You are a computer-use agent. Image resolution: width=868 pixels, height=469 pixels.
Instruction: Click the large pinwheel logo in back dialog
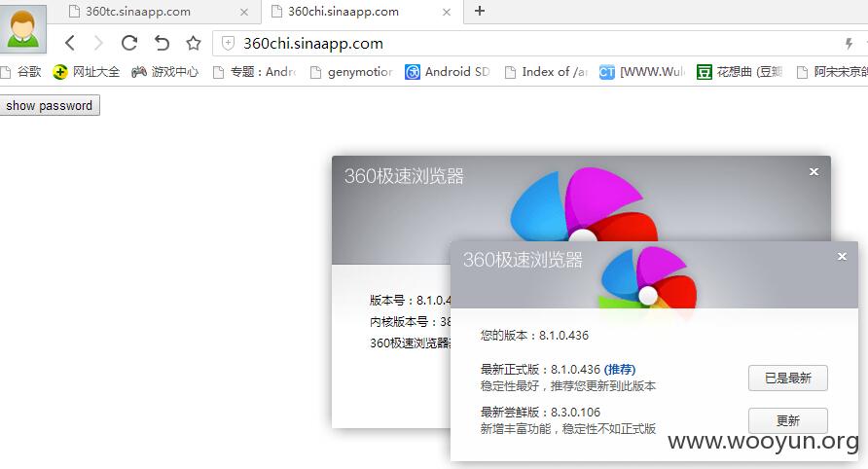(584, 205)
